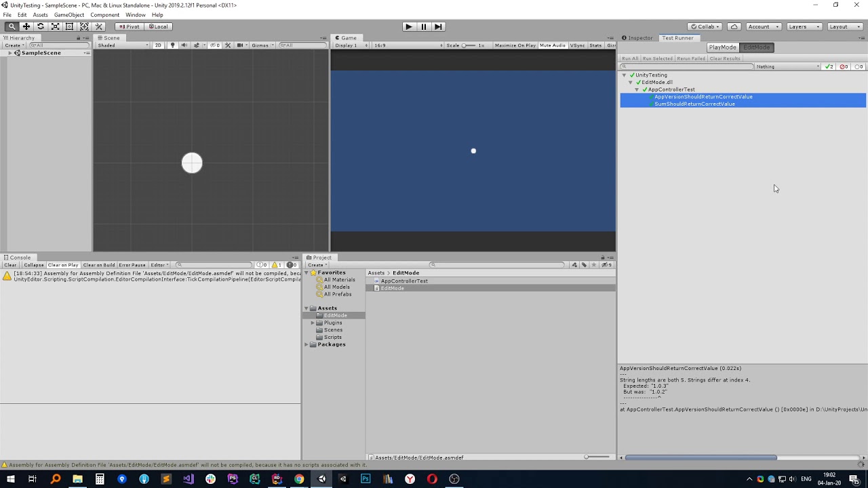Click the Run All tests button

(630, 58)
